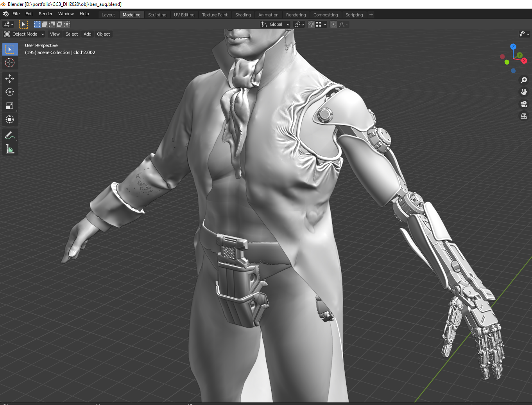Open the Select menu in viewport header
The width and height of the screenshot is (532, 405).
72,34
